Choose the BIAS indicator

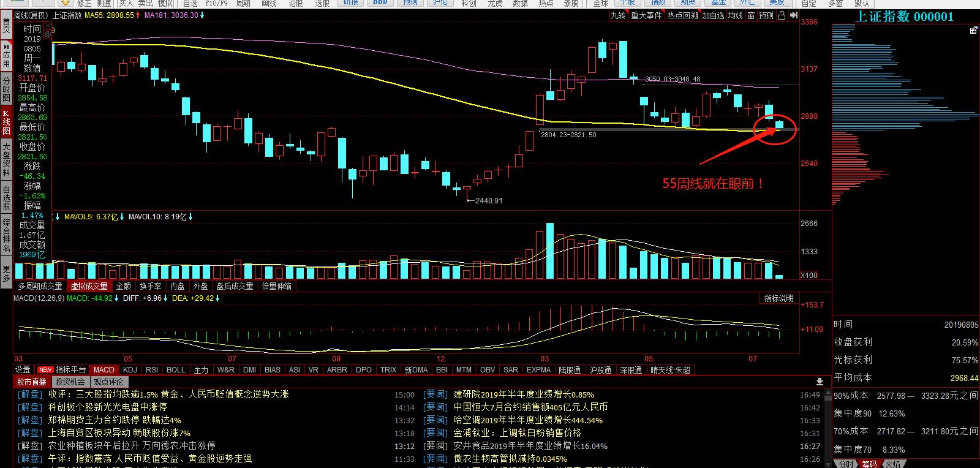click(273, 369)
